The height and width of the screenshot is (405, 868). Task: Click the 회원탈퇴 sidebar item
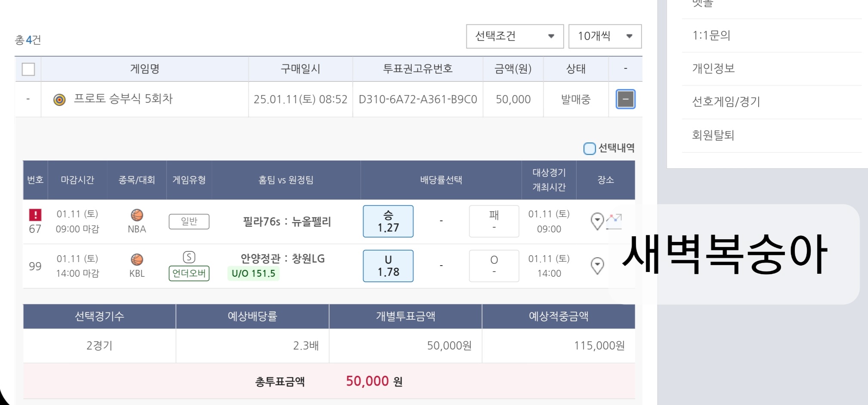(x=713, y=136)
